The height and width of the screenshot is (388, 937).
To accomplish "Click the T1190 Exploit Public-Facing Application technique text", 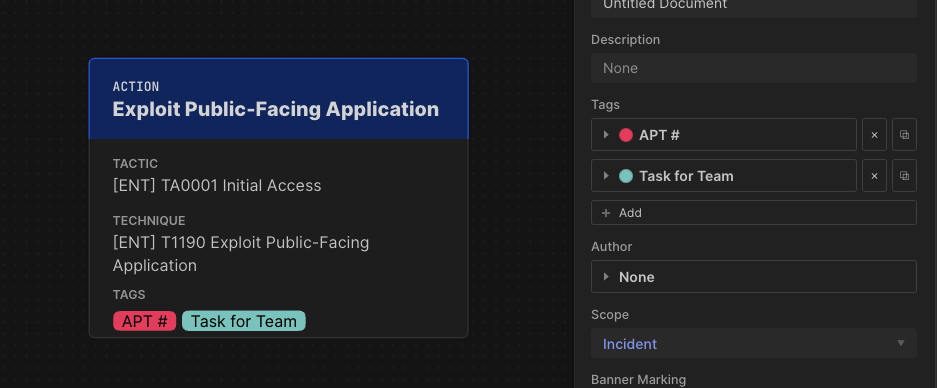I will coord(241,254).
